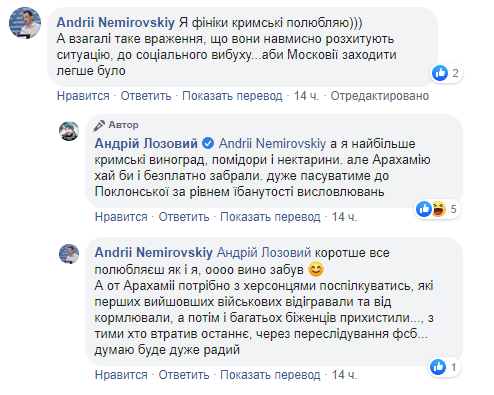Click Показать перевод under the last comment
This screenshot has height=395, width=494.
point(270,375)
